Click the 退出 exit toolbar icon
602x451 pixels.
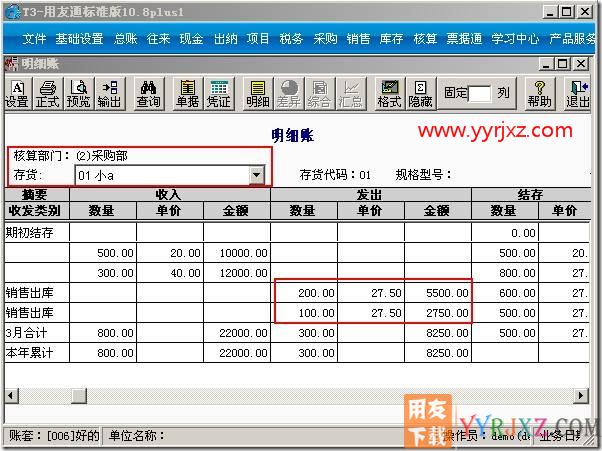(x=578, y=94)
